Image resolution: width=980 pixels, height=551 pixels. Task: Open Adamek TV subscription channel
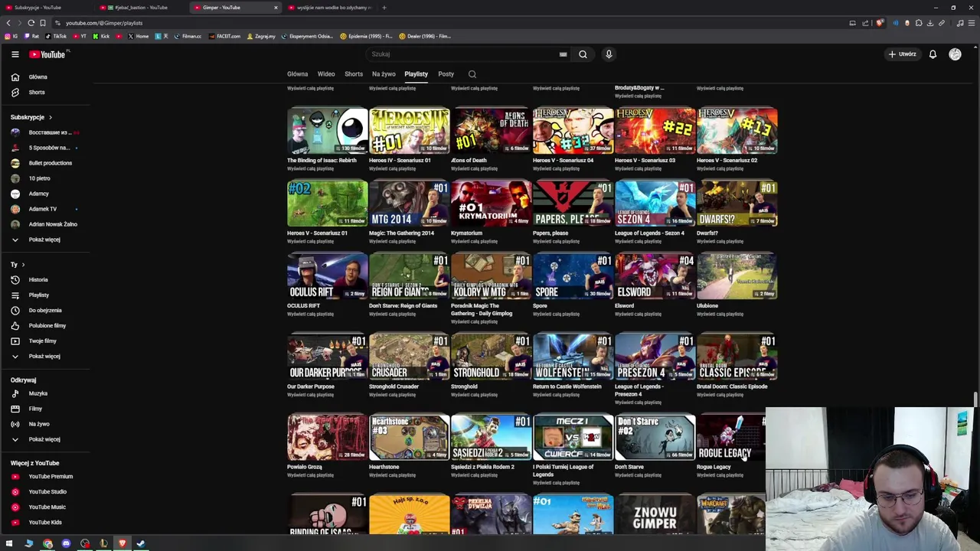coord(43,209)
